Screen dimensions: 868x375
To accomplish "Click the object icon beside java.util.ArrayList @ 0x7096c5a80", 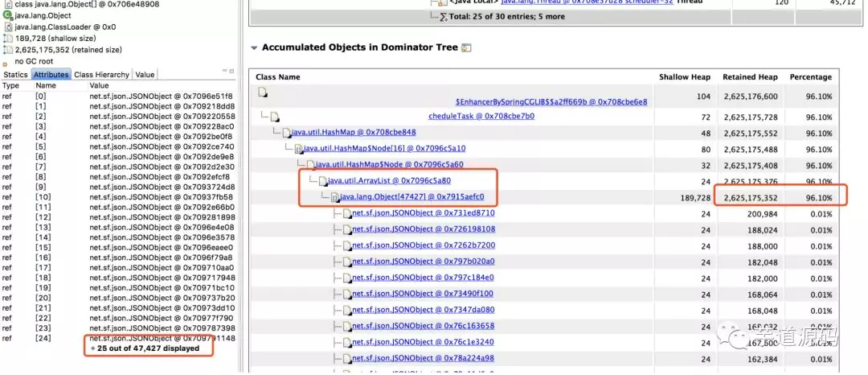I will (x=322, y=181).
